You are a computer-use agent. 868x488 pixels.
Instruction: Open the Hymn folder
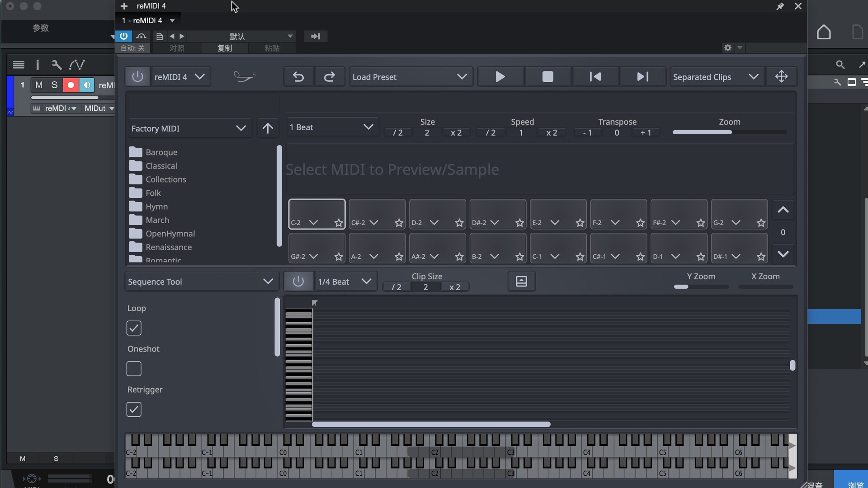(149, 206)
